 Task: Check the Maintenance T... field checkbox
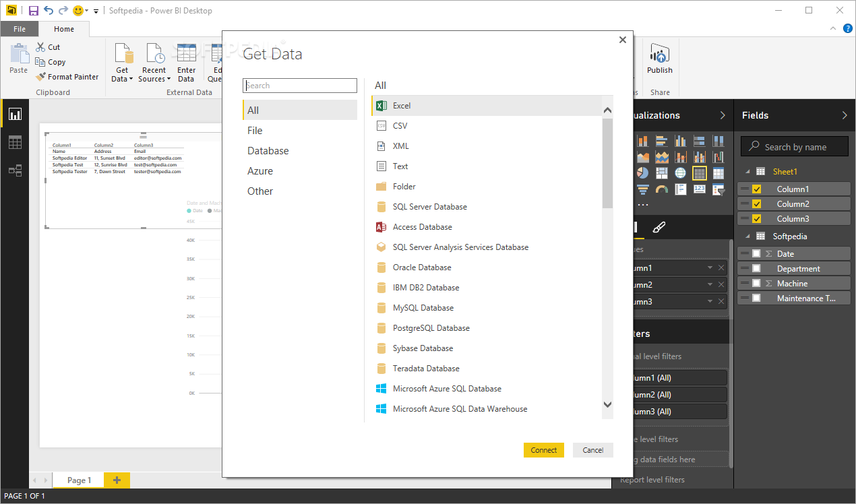click(x=756, y=298)
